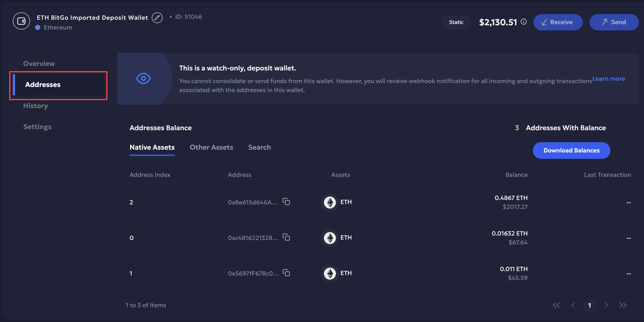Copy address 0xc4816221328 with the copy icon
The height and width of the screenshot is (322, 644).
pos(286,237)
